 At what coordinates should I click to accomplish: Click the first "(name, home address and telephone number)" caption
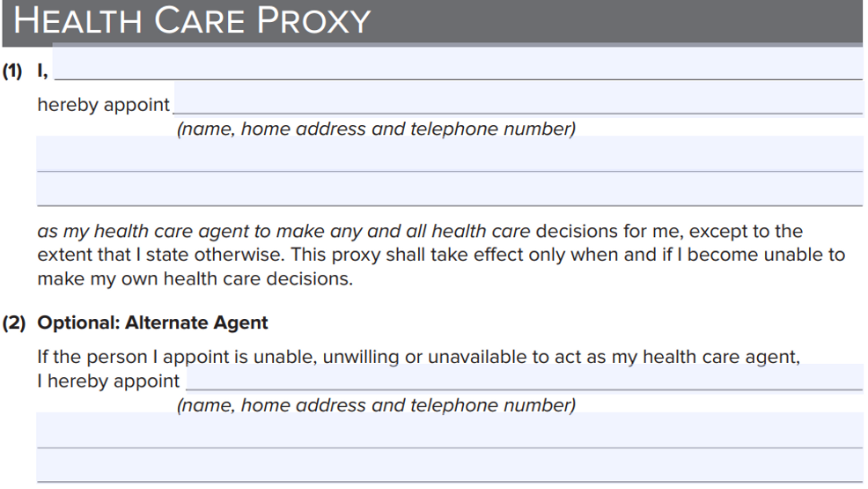pyautogui.click(x=376, y=130)
